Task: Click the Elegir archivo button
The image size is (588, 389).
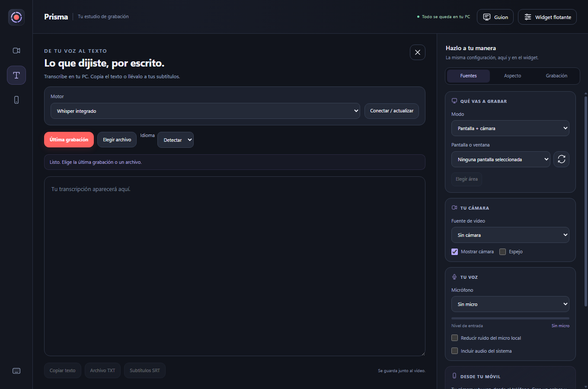Action: [x=117, y=140]
